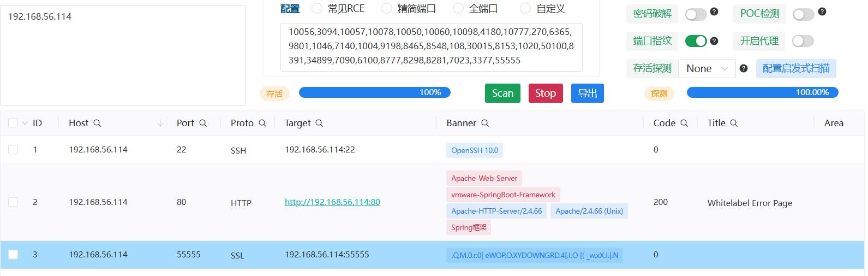Click port 55555 cell in row 3
The image size is (868, 276).
point(189,255)
